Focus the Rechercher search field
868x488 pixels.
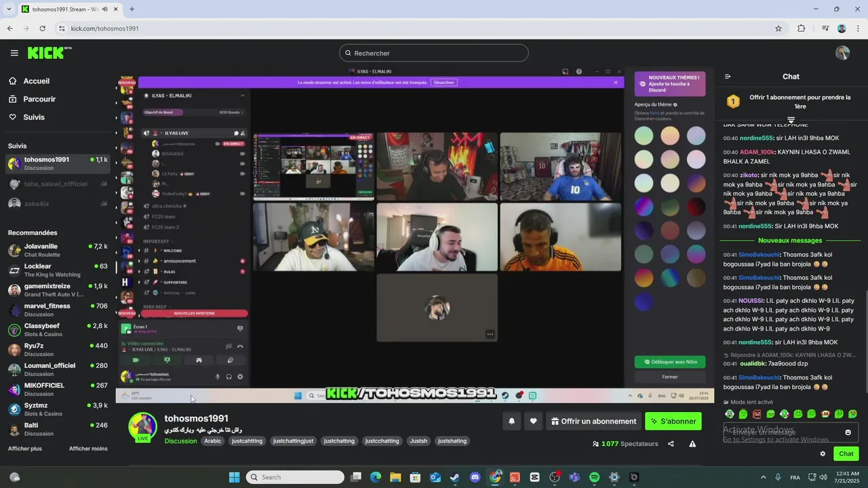click(434, 53)
